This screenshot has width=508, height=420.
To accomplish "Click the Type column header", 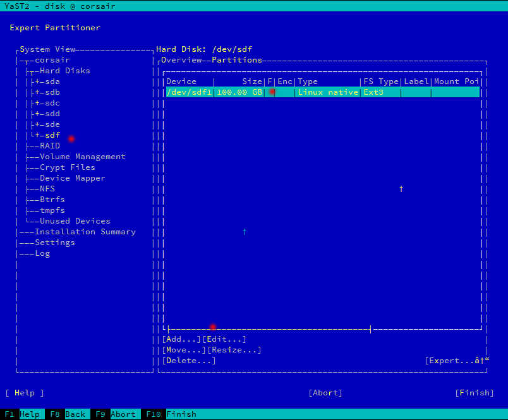I will click(x=308, y=81).
